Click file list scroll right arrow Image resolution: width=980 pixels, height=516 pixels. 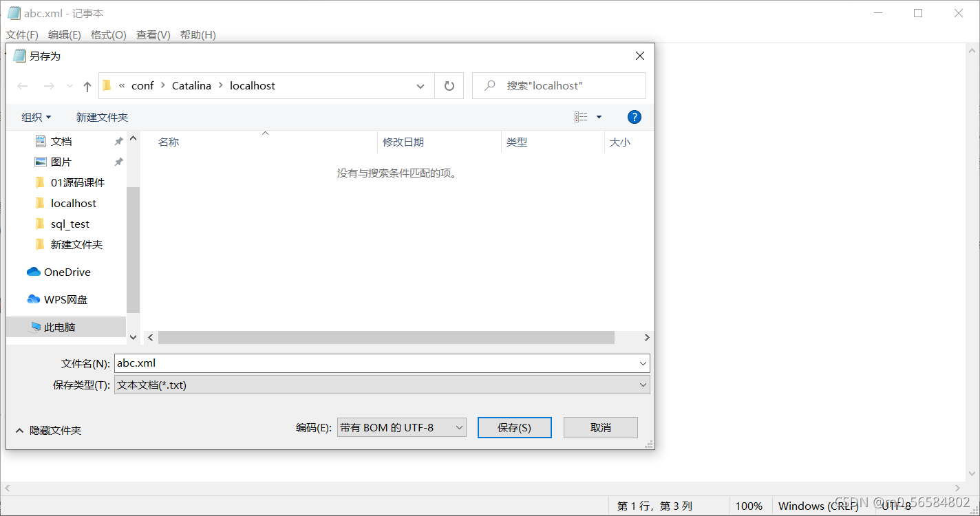pos(647,338)
